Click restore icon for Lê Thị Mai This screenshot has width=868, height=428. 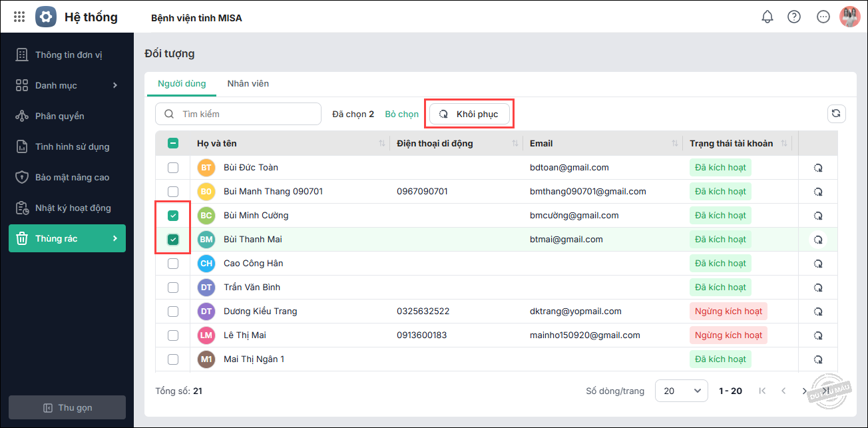pos(818,335)
